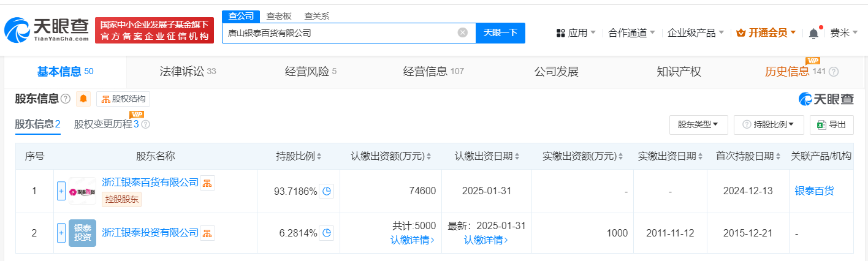Viewport: 868px width, 261px height.
Task: Open 认缴详情 link under 共计:5000
Action: 413,240
